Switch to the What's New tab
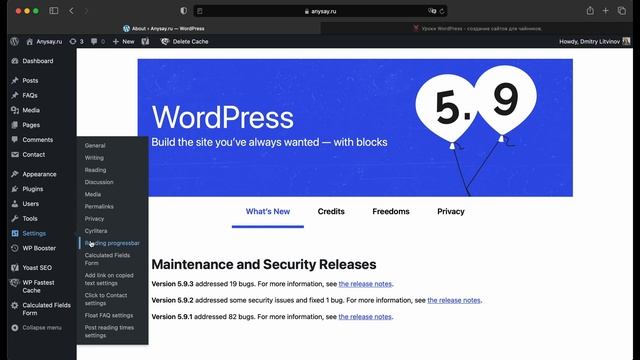This screenshot has width=640, height=360. [x=268, y=211]
